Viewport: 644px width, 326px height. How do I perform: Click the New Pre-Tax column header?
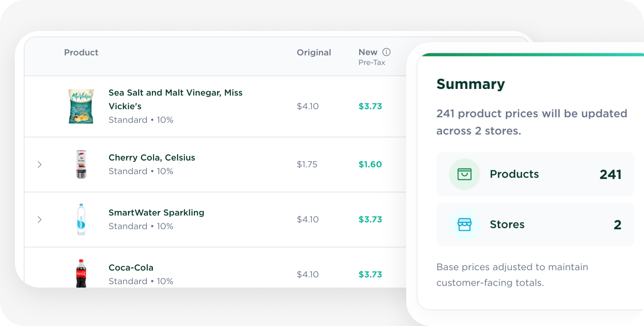click(368, 53)
